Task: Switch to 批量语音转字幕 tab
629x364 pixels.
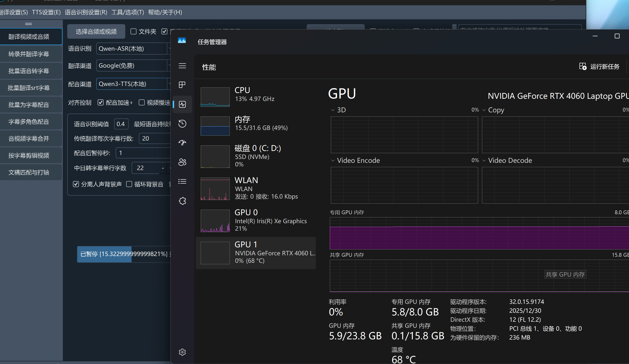Action: [29, 71]
